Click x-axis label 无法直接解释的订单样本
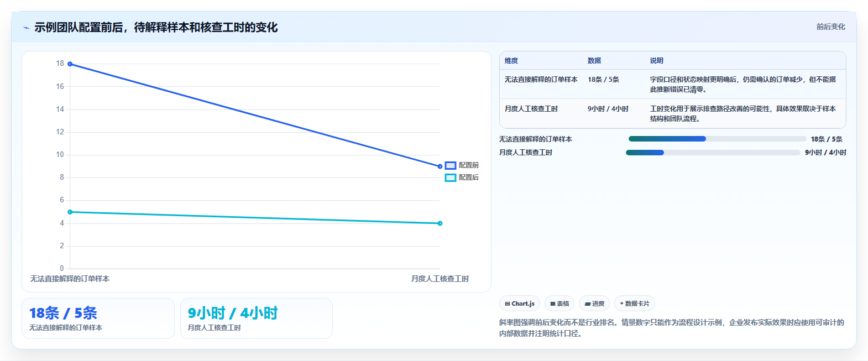This screenshot has height=361, width=868. [x=70, y=279]
